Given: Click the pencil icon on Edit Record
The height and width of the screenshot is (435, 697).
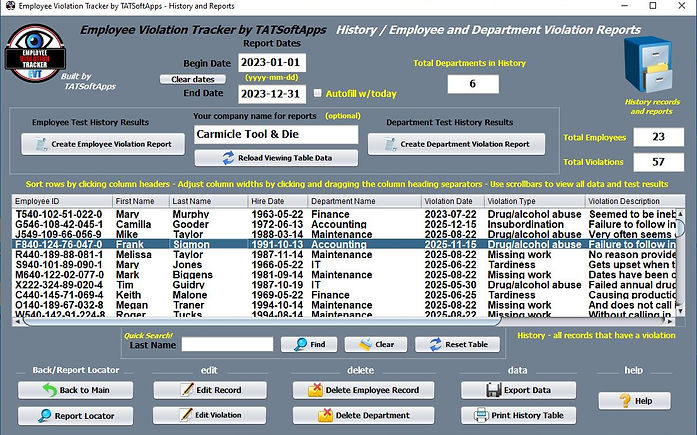Looking at the screenshot, I should (x=187, y=390).
